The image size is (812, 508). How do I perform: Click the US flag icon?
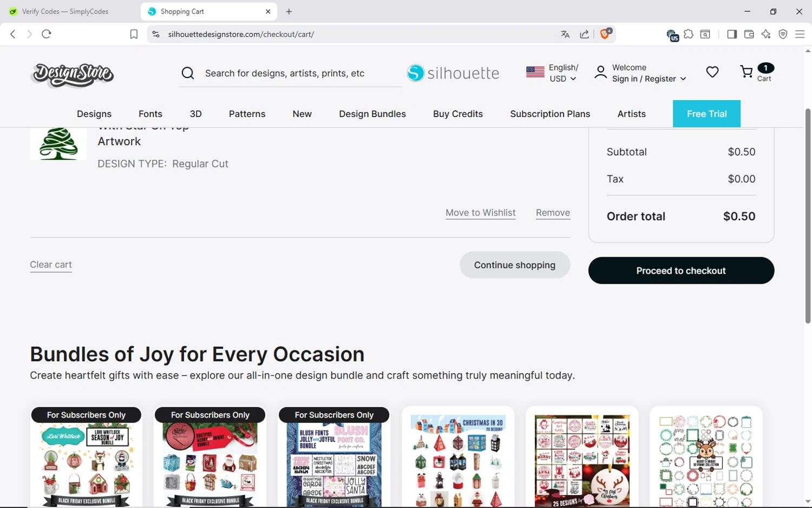pyautogui.click(x=535, y=72)
